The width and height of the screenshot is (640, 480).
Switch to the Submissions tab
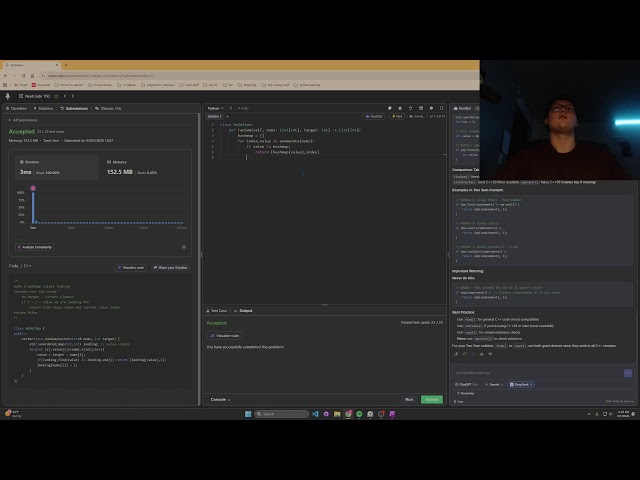74,109
